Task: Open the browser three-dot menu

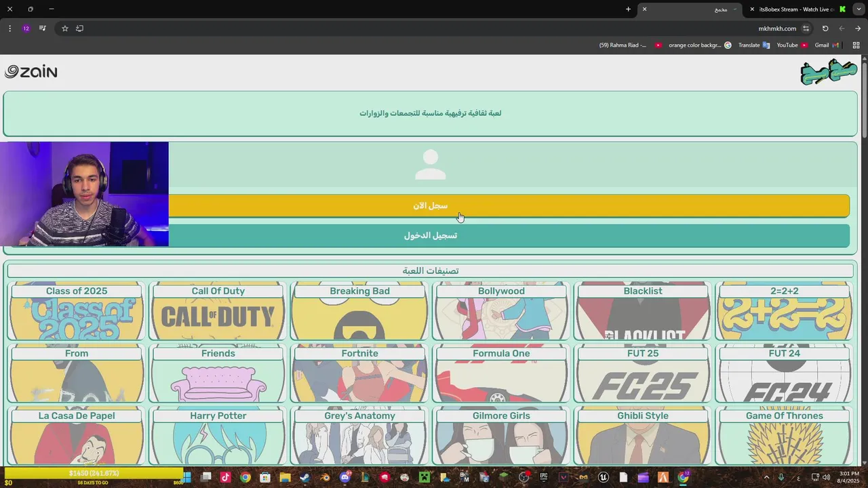Action: 9,28
